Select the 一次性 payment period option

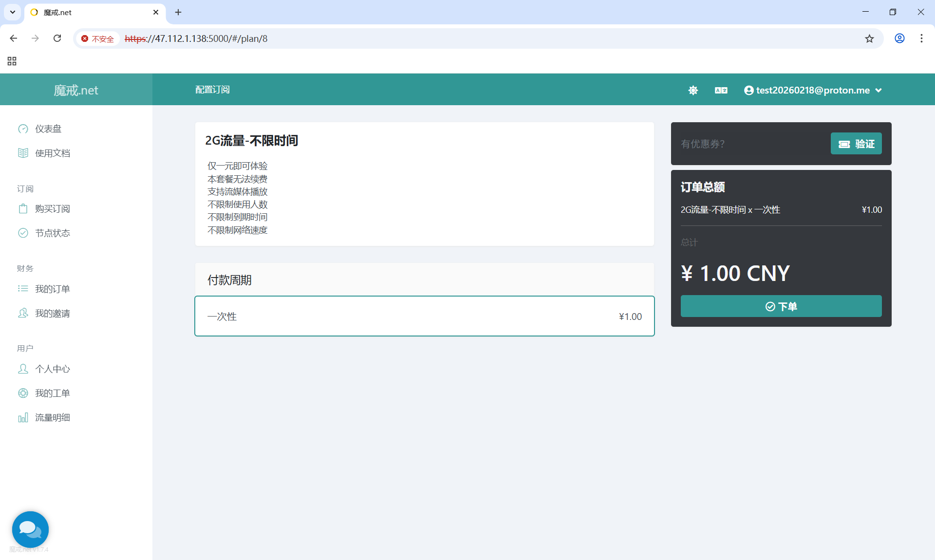point(424,316)
